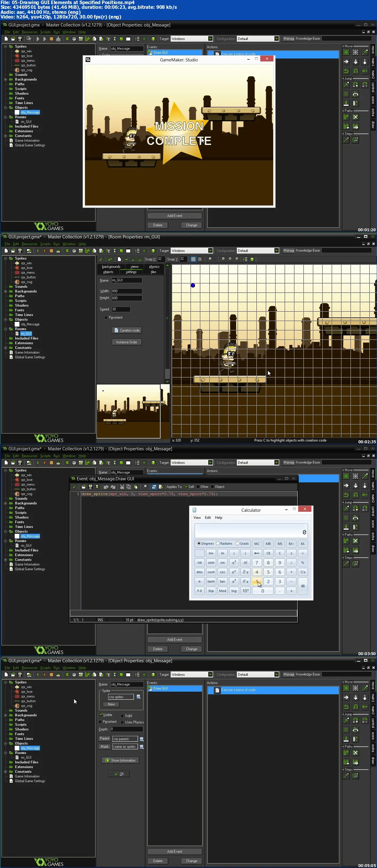Screen dimensions: 377x868
Task: Open the Edit menu in Calculator
Action: [208, 518]
